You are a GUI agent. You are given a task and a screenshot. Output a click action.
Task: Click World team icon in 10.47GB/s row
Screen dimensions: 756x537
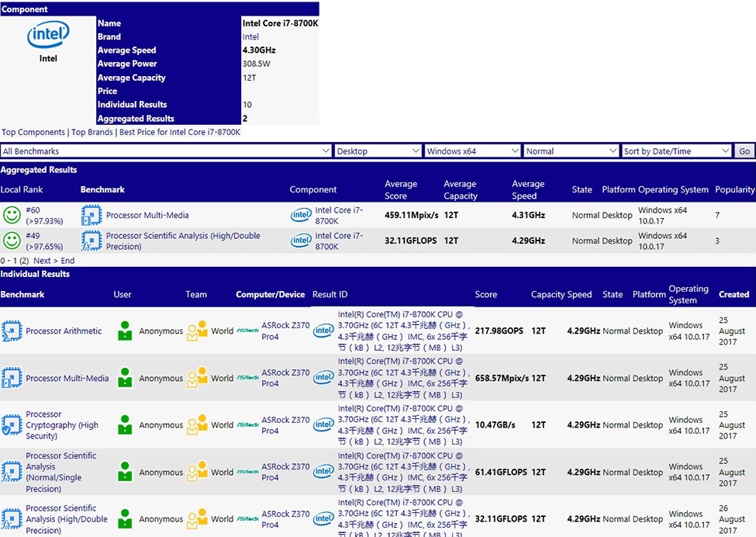coord(197,424)
